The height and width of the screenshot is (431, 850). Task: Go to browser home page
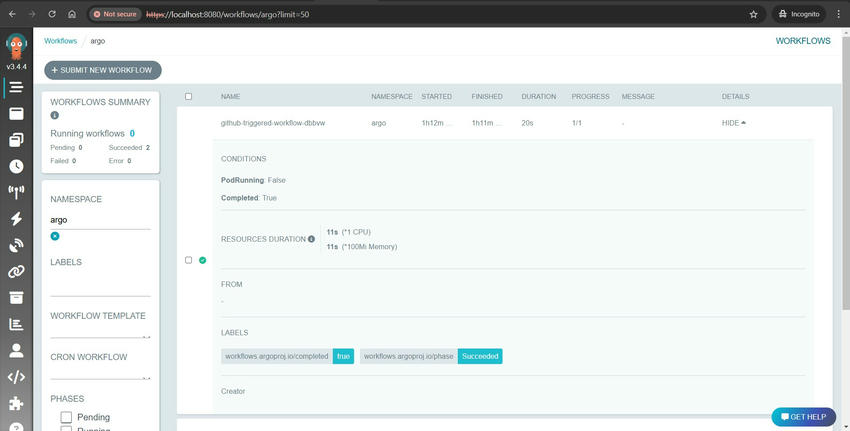tap(72, 14)
